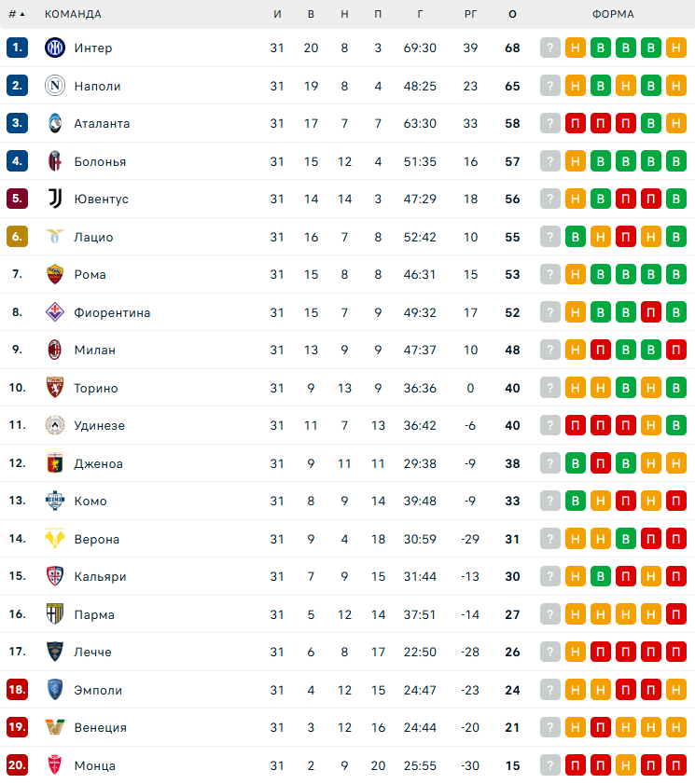Viewport: 695px width, 784px height.
Task: Sort by the РГ goal difference header
Action: tap(470, 14)
